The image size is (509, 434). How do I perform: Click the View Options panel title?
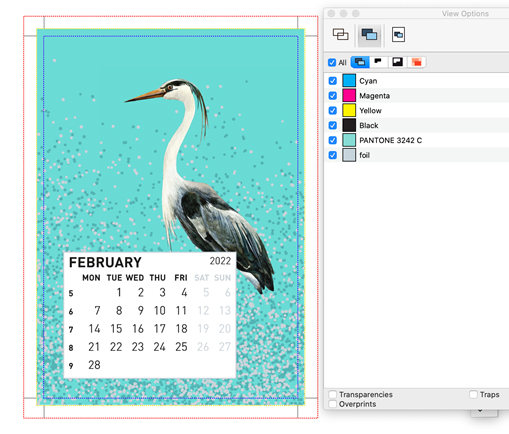(x=465, y=14)
